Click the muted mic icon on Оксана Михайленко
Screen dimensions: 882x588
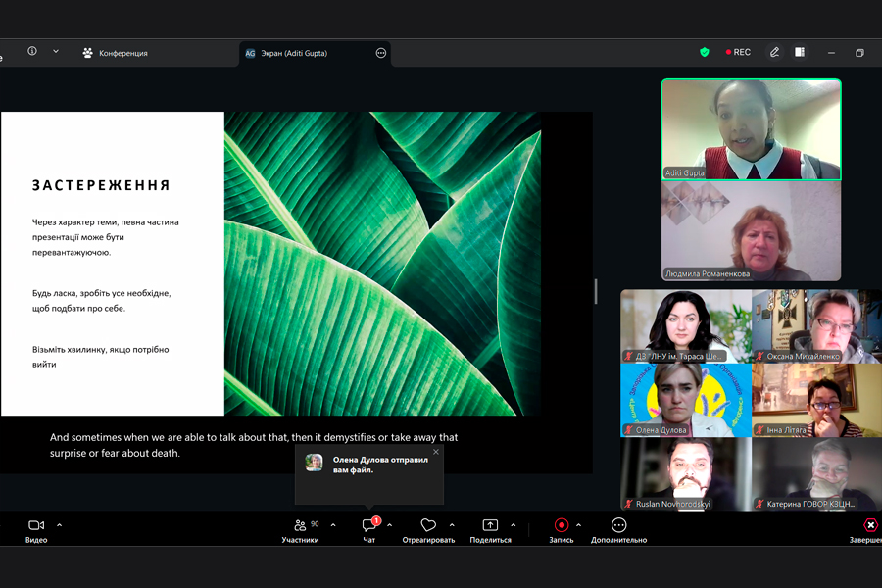click(x=759, y=356)
